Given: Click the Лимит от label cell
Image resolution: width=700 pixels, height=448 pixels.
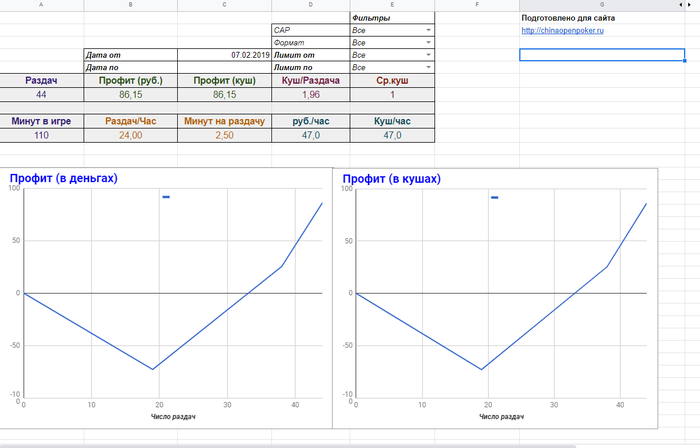Looking at the screenshot, I should point(311,55).
